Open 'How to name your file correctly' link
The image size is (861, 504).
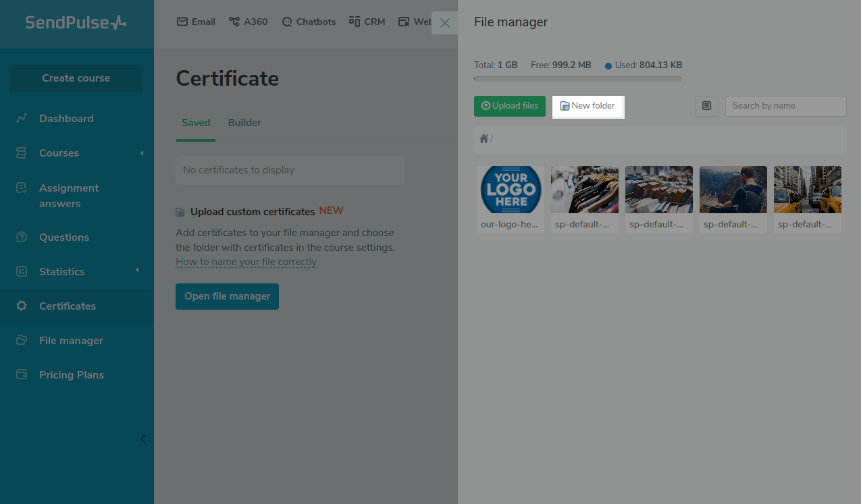[246, 262]
